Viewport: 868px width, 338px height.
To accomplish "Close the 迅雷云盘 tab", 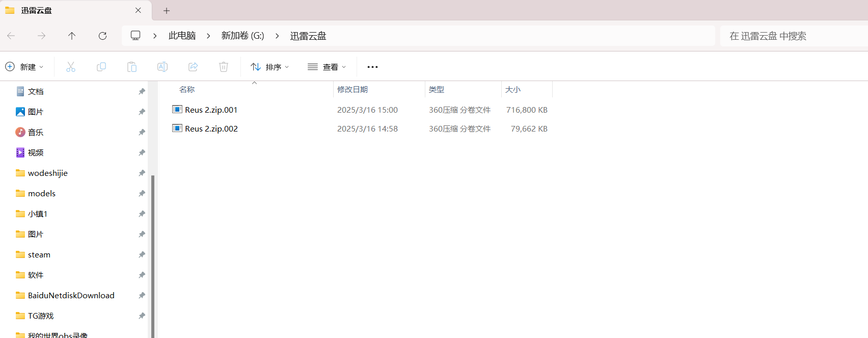I will click(x=138, y=10).
